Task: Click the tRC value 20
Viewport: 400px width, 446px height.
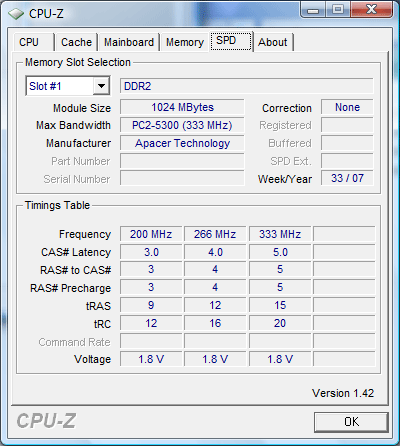Action: [x=280, y=323]
